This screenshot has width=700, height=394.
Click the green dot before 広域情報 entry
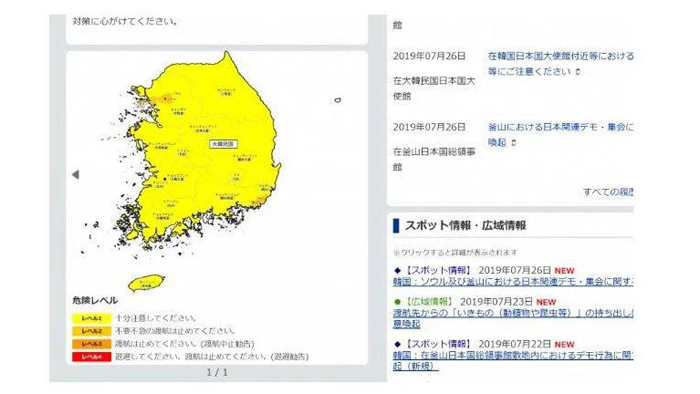point(397,302)
